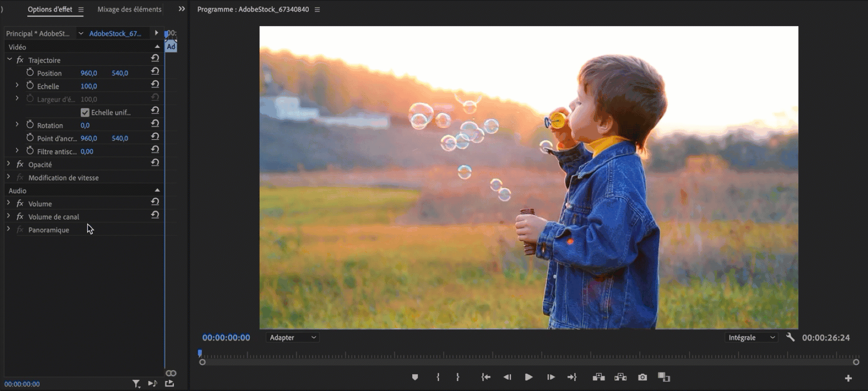Screen dimensions: 868x391
Task: Toggle animation stopwatch for Position
Action: (30, 72)
